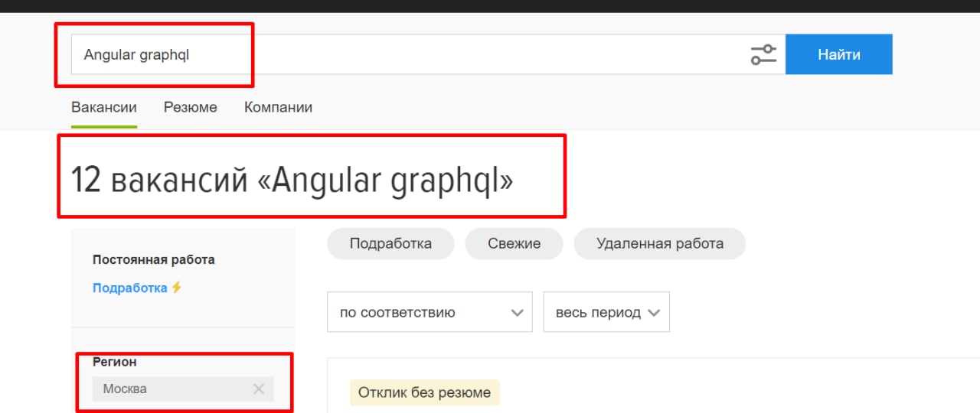Click the Постоянная работа sidebar label
This screenshot has width=980, height=413.
coord(154,260)
